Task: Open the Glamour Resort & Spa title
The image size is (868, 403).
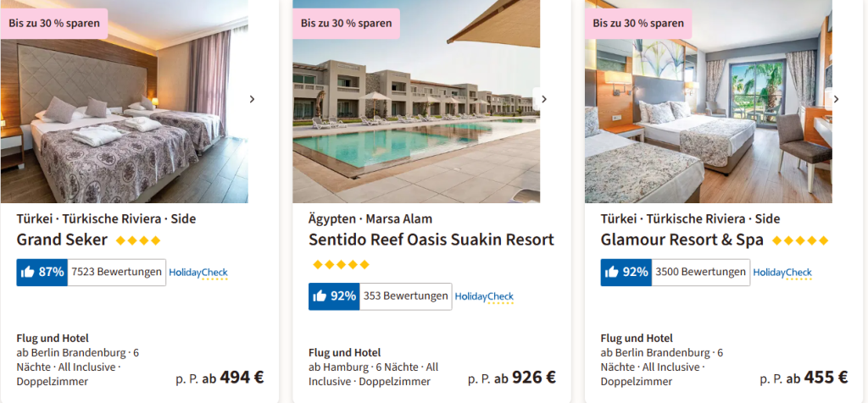Action: [682, 240]
